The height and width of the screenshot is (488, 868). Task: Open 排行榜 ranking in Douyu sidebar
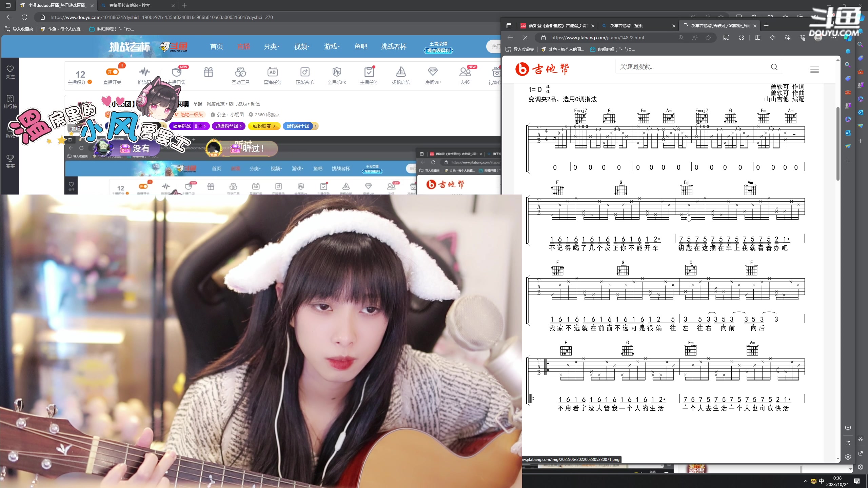tap(10, 102)
